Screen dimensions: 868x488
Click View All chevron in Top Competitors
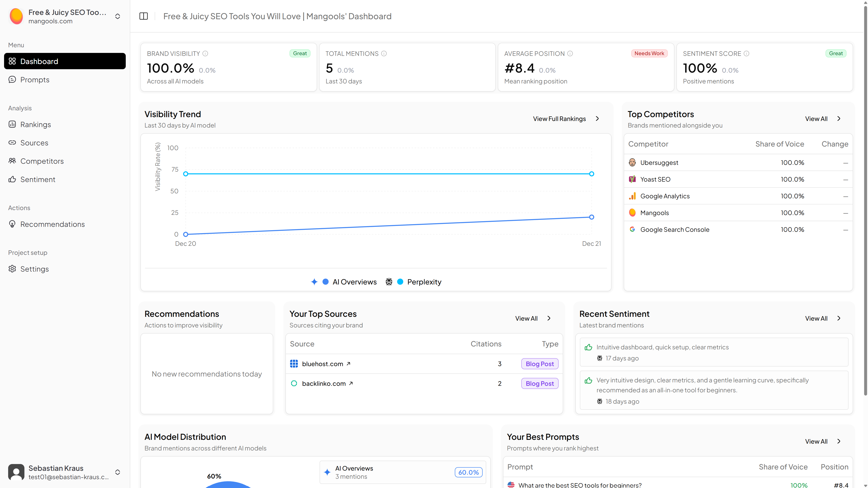pos(839,119)
